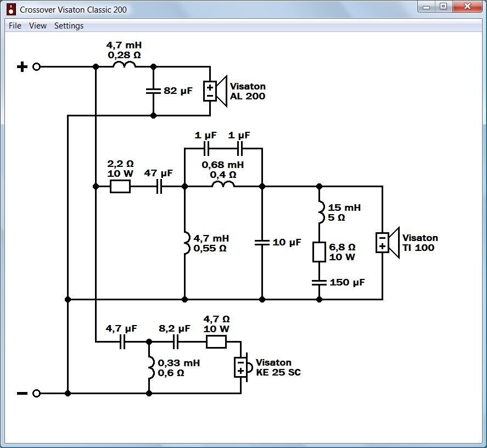Screen dimensions: 487x448
Task: Click the '150 µF' value label
Action: (x=347, y=282)
